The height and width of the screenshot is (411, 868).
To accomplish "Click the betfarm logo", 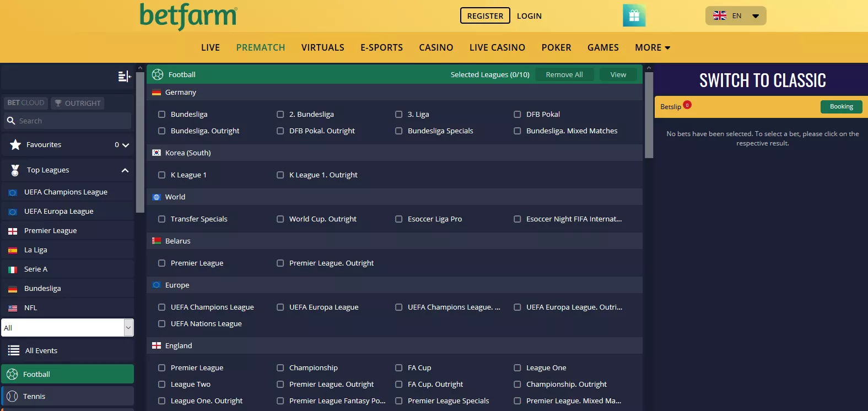I will (188, 17).
